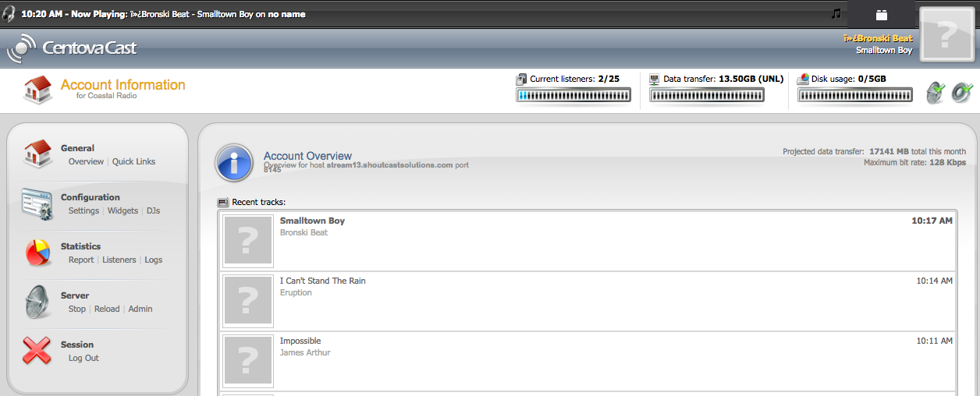Click the Account Information page title
Viewport: 980px width, 396px height.
123,84
